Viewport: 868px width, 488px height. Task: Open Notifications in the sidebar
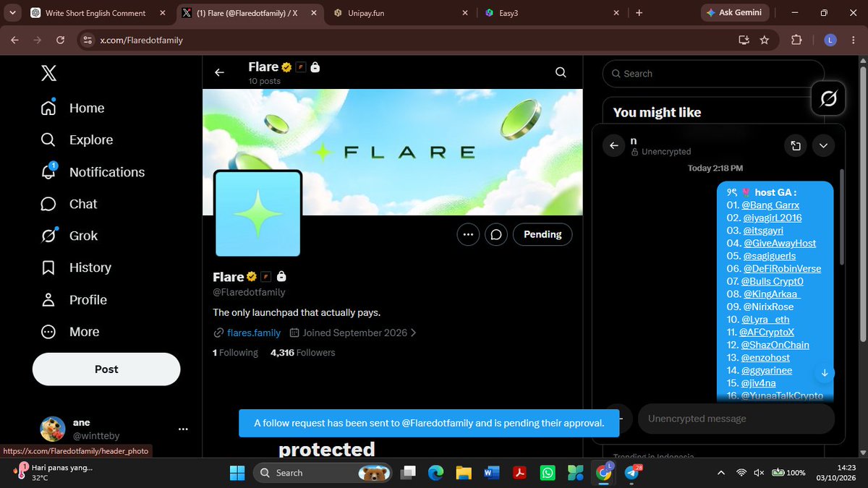(93, 172)
